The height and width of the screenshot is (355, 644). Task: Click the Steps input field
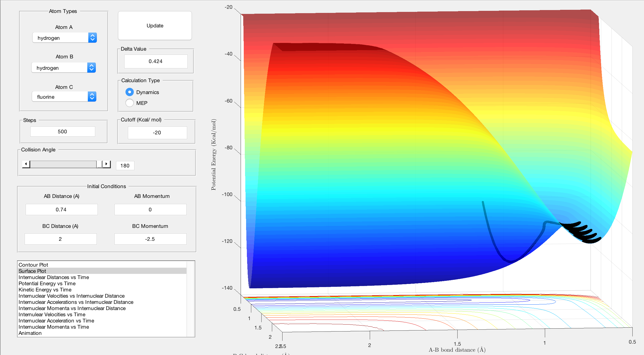(62, 132)
